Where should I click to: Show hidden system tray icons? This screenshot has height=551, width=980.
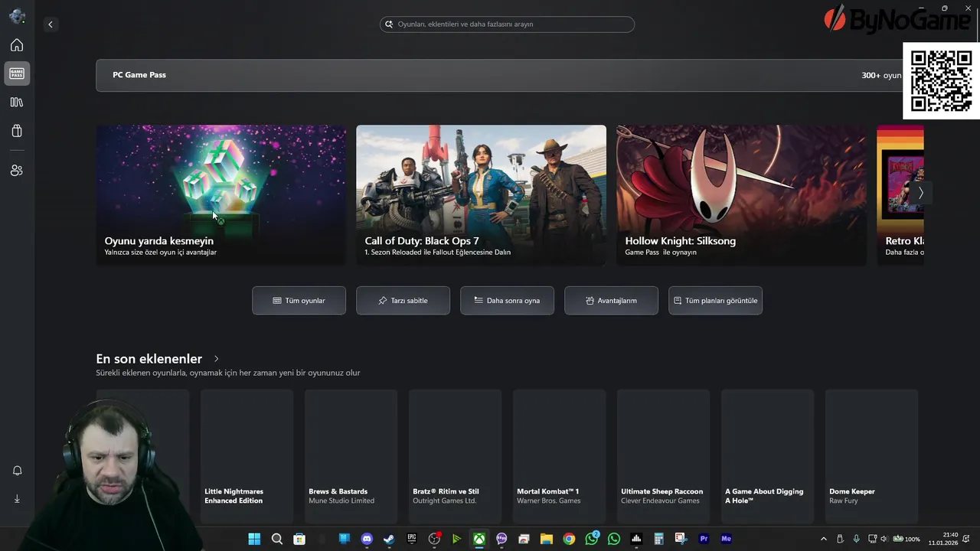click(824, 539)
